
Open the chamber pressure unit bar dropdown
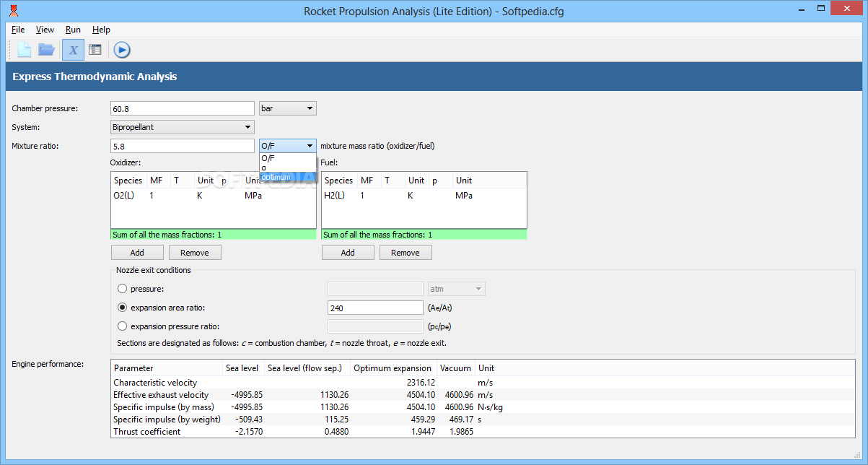288,108
